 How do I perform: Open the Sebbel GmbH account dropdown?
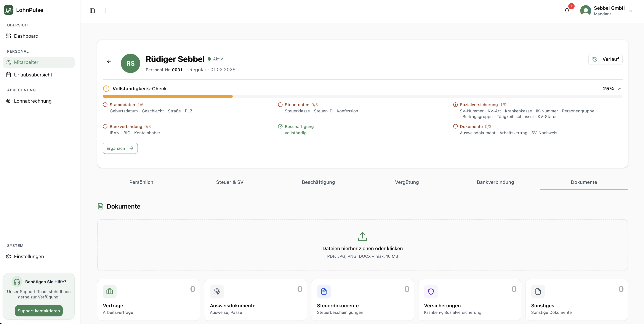point(631,11)
